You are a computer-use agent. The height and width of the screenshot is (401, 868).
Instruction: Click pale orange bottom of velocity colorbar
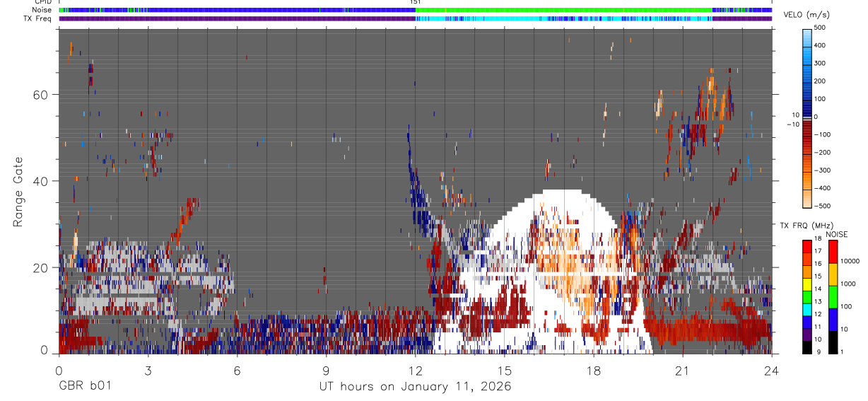pyautogui.click(x=807, y=198)
